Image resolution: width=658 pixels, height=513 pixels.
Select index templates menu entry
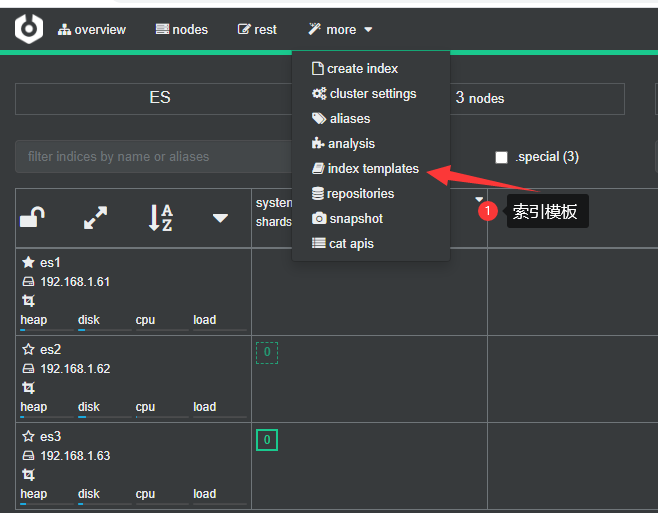pyautogui.click(x=365, y=168)
